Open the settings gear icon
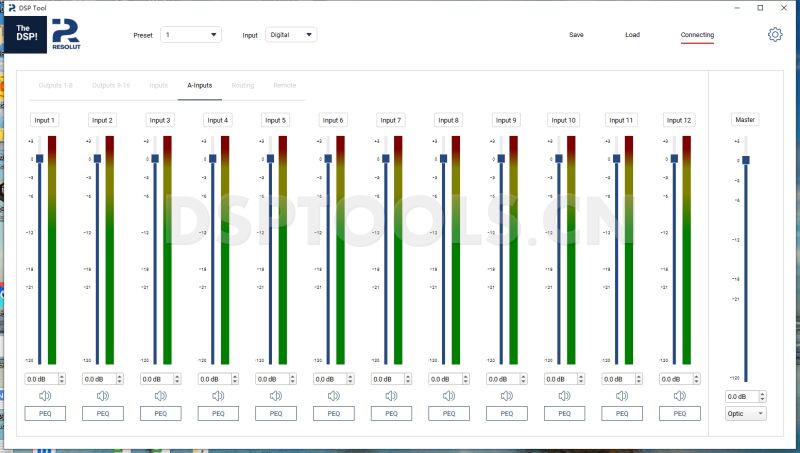The height and width of the screenshot is (453, 800). pyautogui.click(x=775, y=35)
